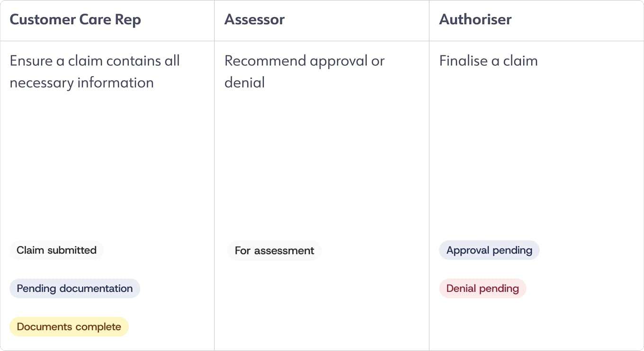Select the red Denial pending badge

tap(483, 289)
